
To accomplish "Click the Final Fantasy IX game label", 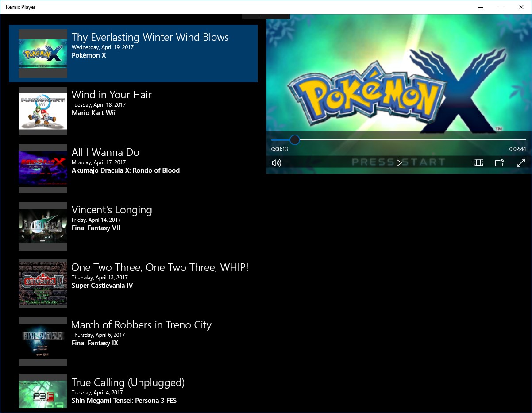I will point(95,343).
